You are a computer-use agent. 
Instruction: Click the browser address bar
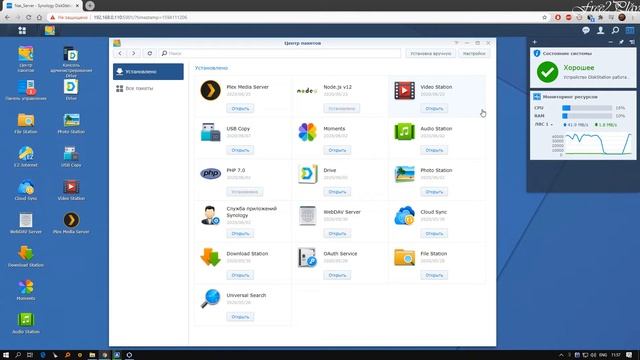(294, 18)
